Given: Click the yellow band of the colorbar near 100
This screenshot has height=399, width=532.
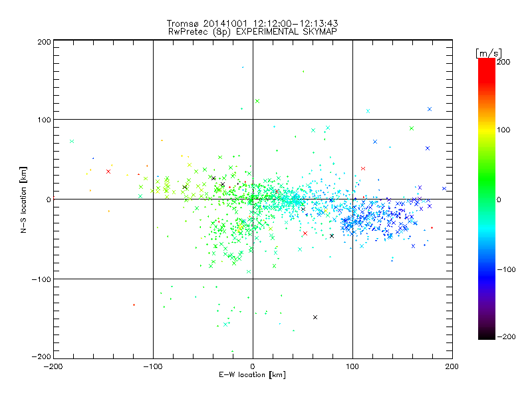Looking at the screenshot, I should pyautogui.click(x=487, y=130).
